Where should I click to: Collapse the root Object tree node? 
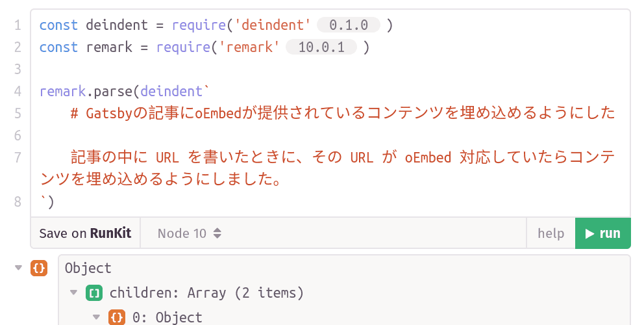click(x=18, y=267)
